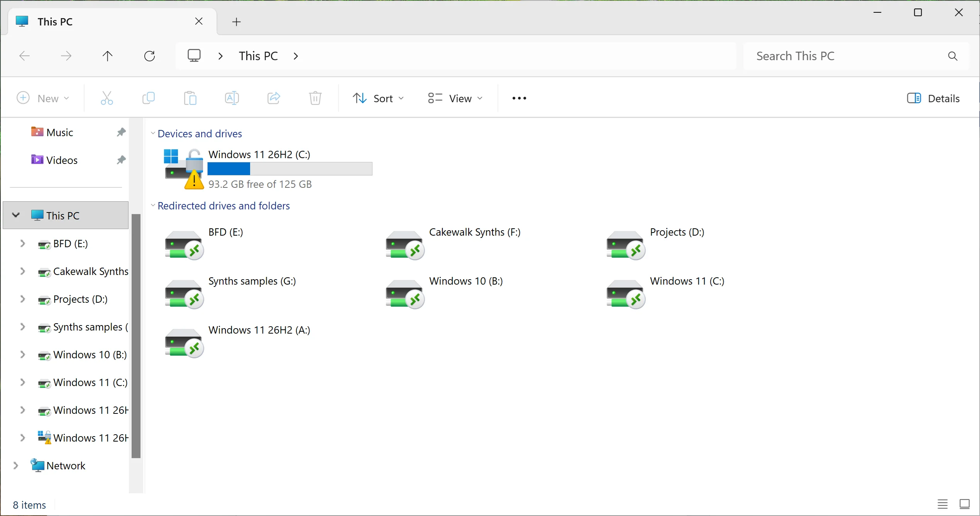Click the Copy icon in toolbar
The height and width of the screenshot is (516, 980).
[149, 98]
